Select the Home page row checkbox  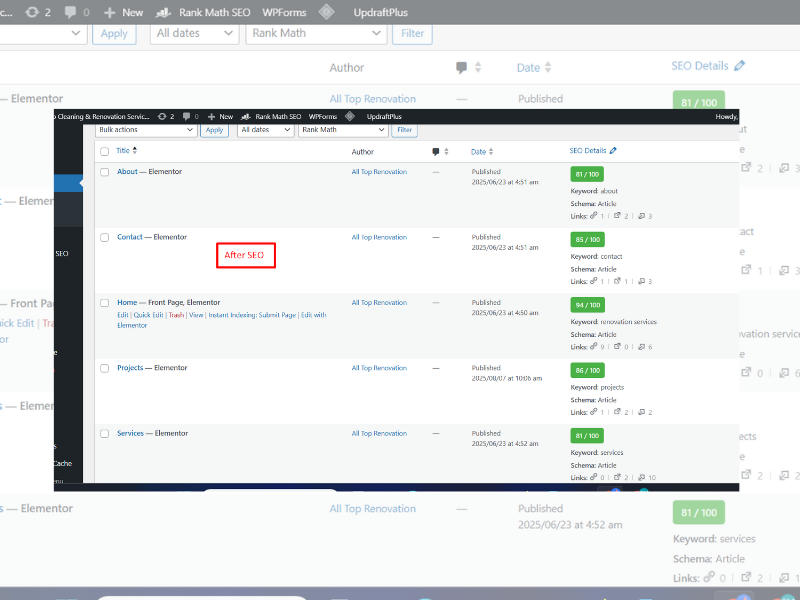coord(104,303)
